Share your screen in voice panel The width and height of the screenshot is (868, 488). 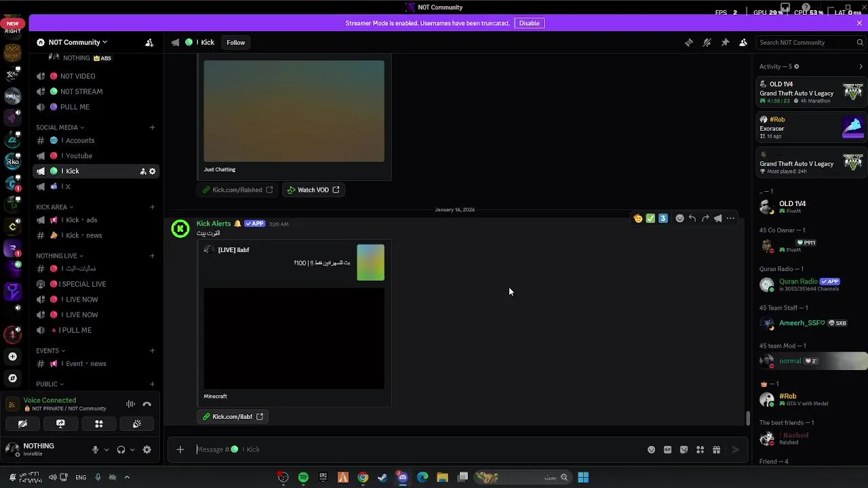point(60,424)
